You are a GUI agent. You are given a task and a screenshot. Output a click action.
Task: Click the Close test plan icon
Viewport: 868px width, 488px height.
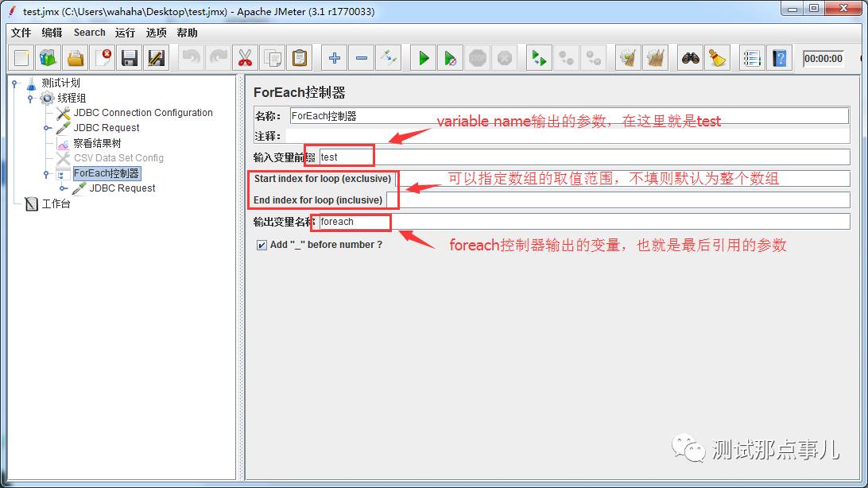[x=103, y=57]
